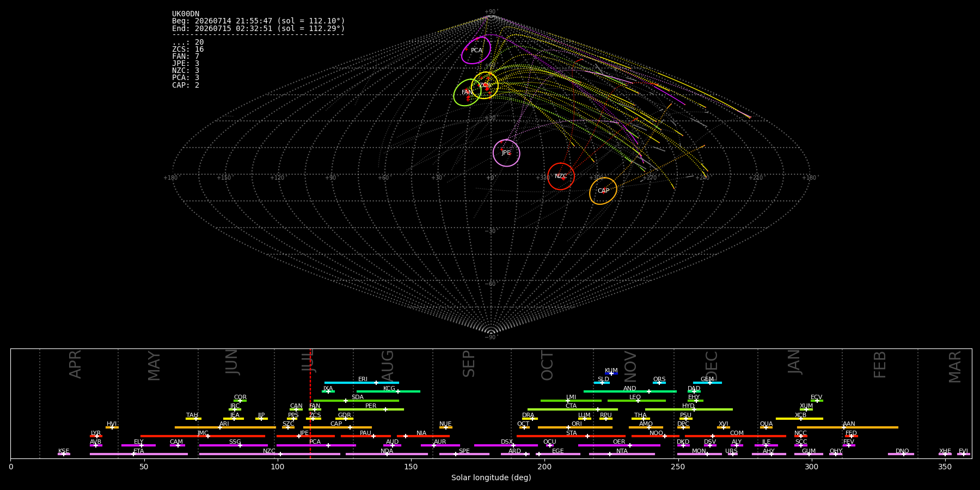Select the ZCS: 16 count line
Viewport: 980px width, 490px height.
click(188, 50)
